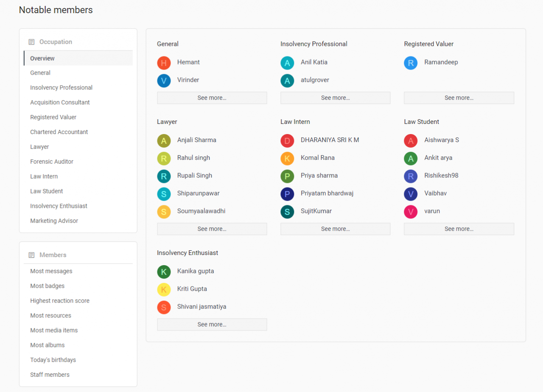This screenshot has width=543, height=392.
Task: Click Priyatam bhardwaj's dark blue avatar
Action: 287,194
